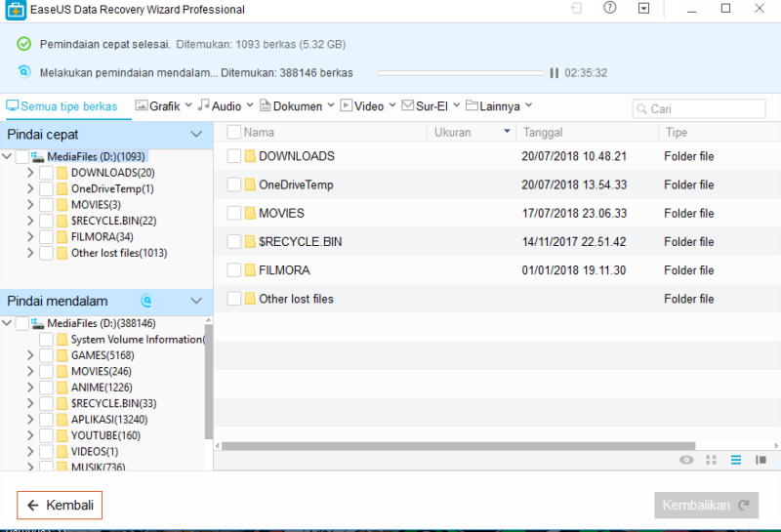Click the green quick scan complete checkmark
This screenshot has width=781, height=532.
[x=23, y=44]
